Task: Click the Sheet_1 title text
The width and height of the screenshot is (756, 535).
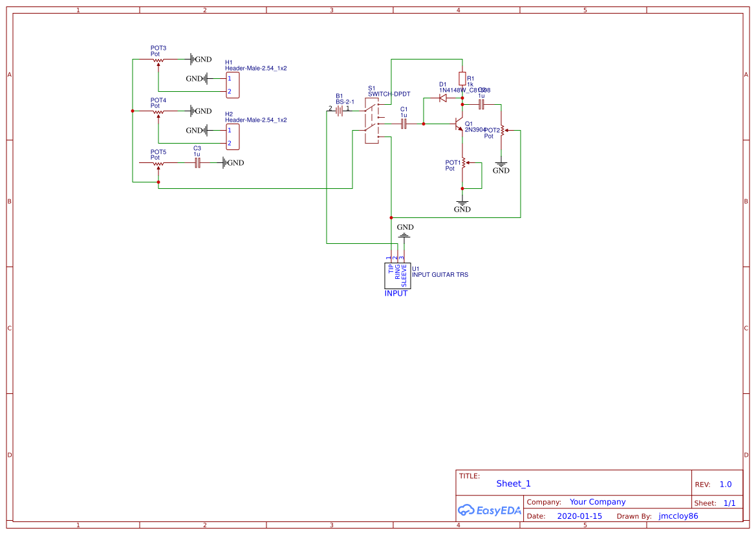Action: point(513,484)
